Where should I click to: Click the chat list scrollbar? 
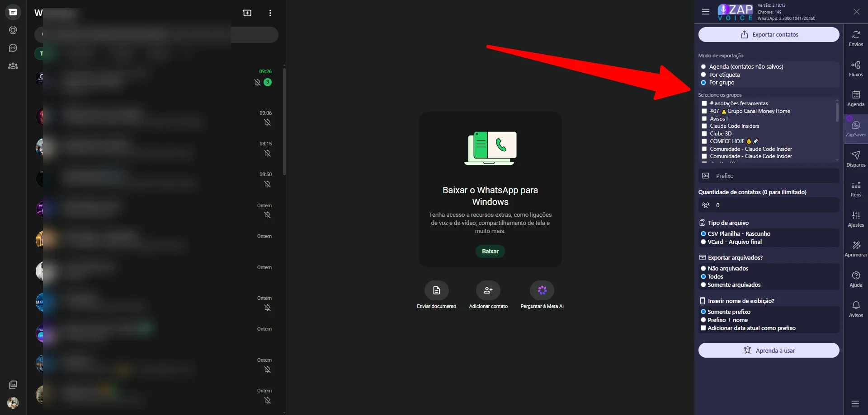click(284, 121)
